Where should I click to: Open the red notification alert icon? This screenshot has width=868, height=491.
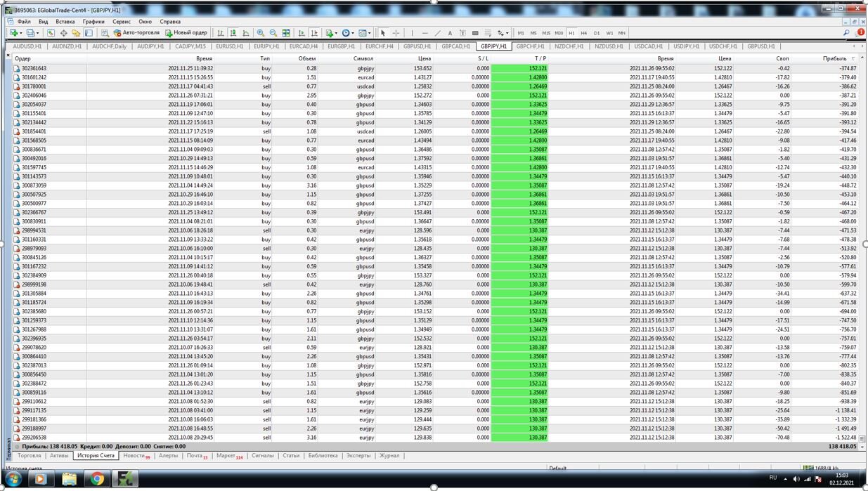pos(860,32)
